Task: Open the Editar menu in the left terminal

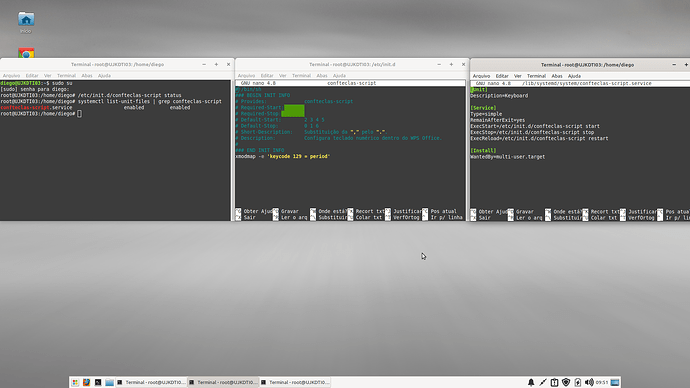Action: pos(32,76)
